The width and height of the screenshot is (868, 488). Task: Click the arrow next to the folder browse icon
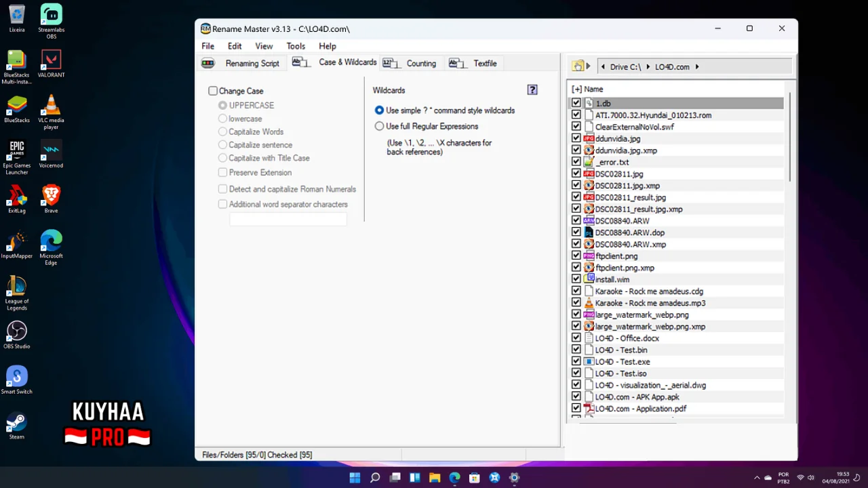click(x=588, y=66)
